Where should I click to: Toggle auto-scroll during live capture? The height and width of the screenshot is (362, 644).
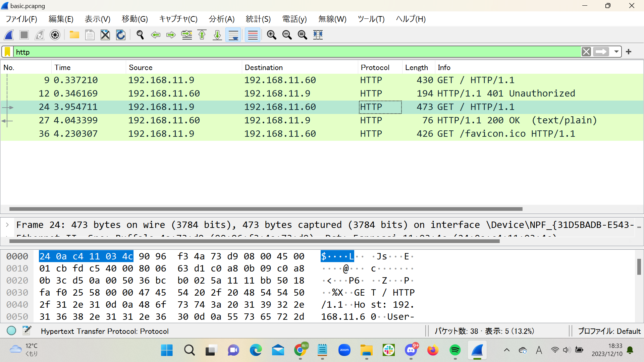coord(233,35)
